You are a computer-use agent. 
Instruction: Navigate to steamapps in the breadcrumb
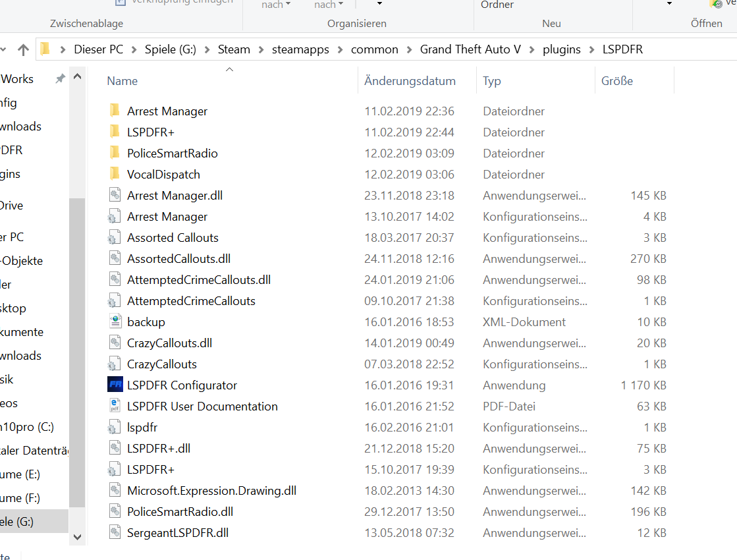point(300,49)
